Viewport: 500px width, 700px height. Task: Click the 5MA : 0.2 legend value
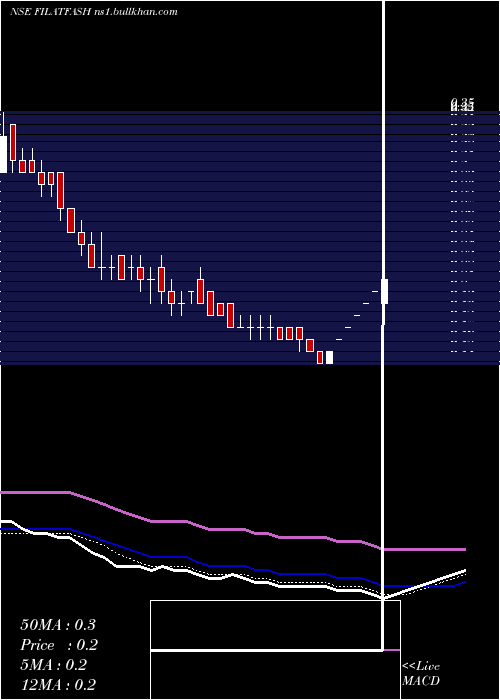(x=54, y=665)
